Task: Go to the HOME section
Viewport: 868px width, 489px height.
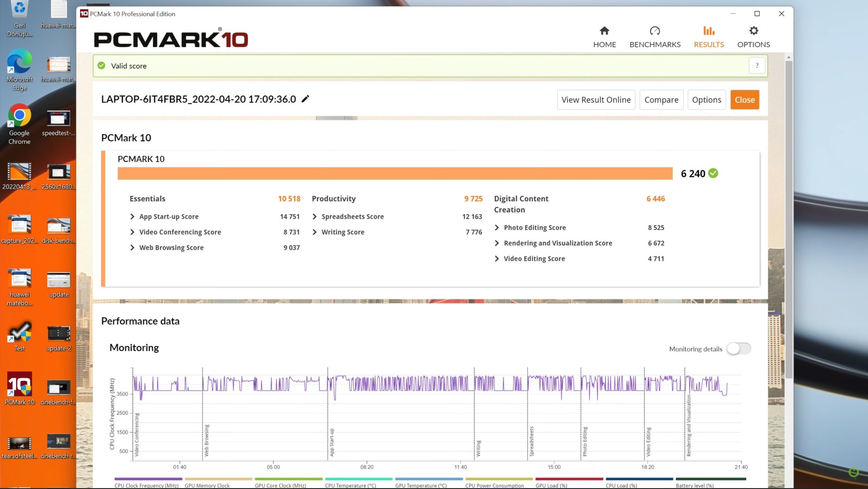Action: click(604, 37)
